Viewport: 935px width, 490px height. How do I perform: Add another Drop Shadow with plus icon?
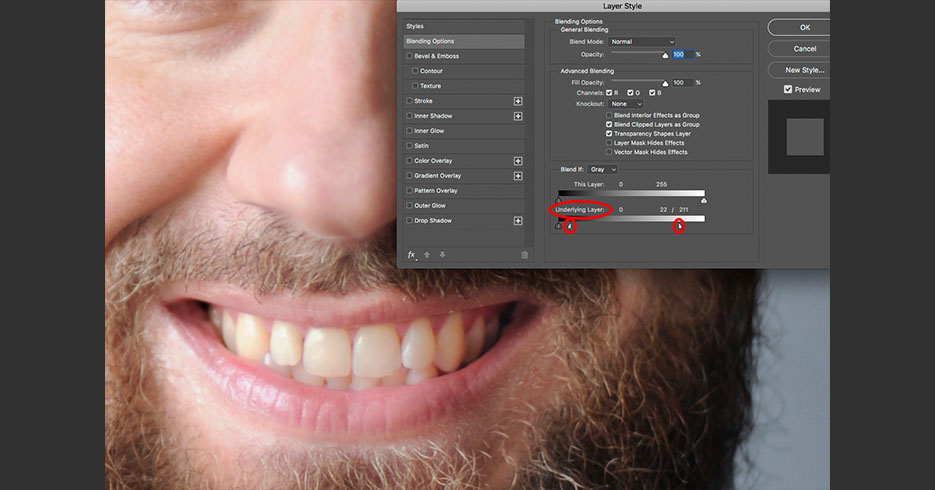point(518,221)
